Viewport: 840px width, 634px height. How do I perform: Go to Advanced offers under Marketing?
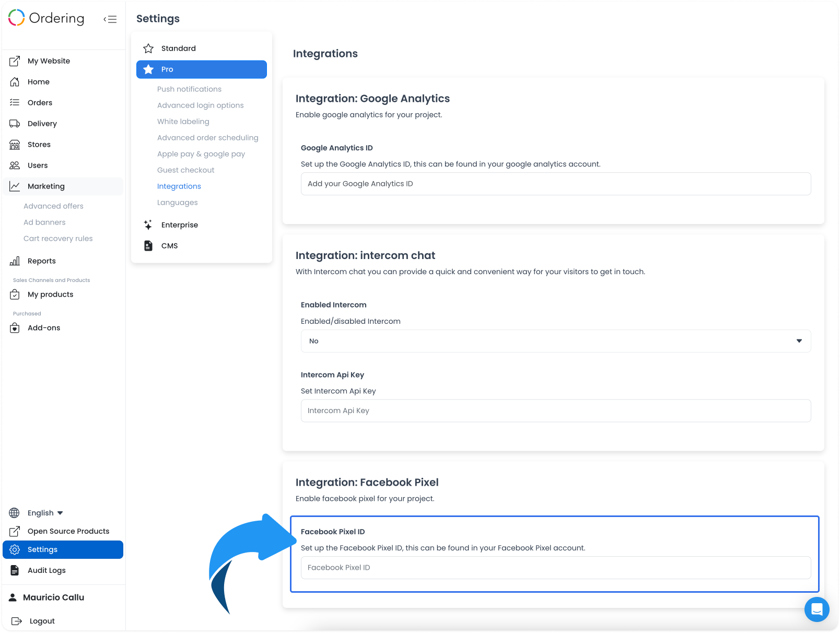pyautogui.click(x=53, y=206)
